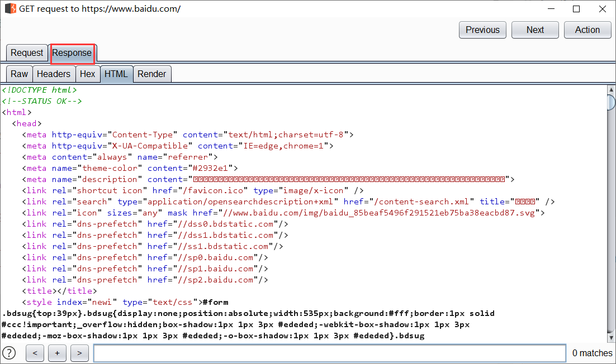Maximize the GET request window
This screenshot has width=616, height=364.
(576, 8)
